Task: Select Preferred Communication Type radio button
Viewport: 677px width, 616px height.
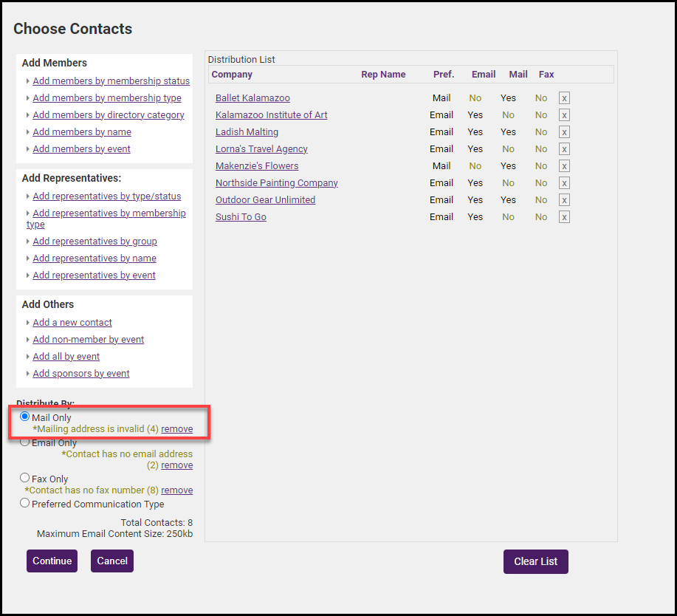Action: coord(25,503)
